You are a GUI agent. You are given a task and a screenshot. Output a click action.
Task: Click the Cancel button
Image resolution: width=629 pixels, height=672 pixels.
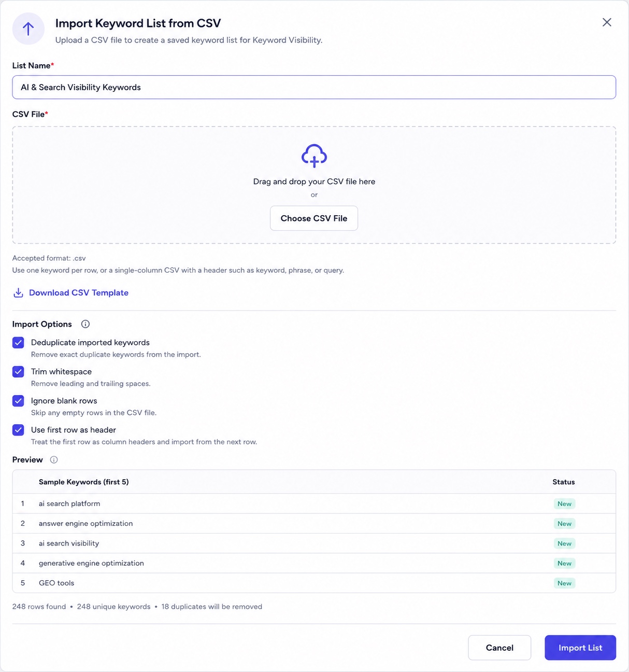499,648
